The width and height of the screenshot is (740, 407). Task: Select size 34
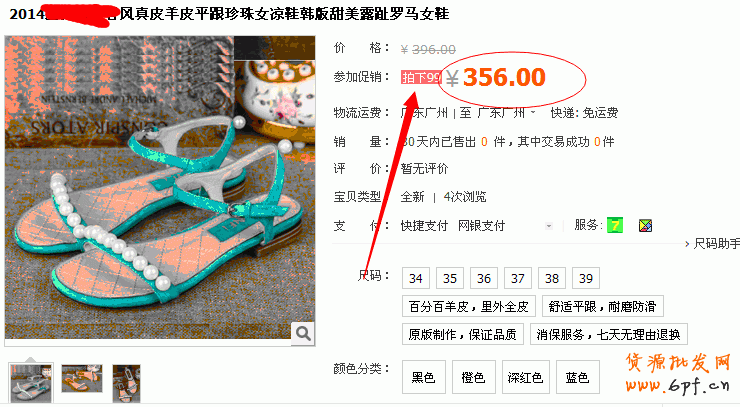click(416, 278)
